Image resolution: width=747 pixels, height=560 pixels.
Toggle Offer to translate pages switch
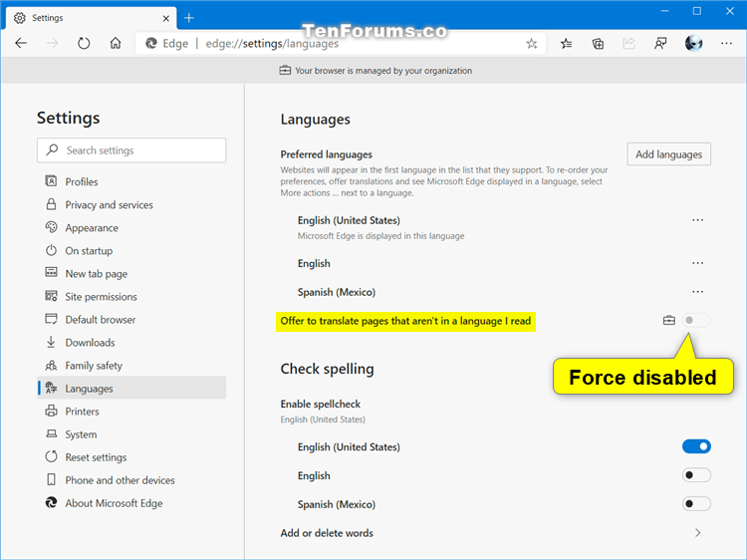pyautogui.click(x=696, y=320)
